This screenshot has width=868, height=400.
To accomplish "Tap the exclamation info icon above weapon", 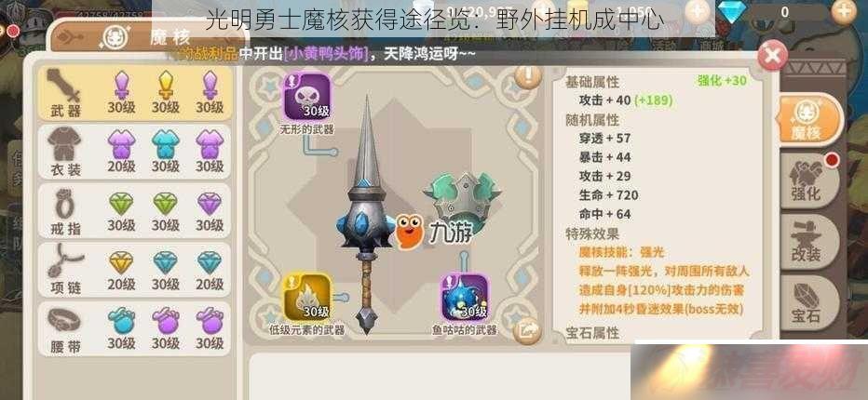I will [x=527, y=75].
